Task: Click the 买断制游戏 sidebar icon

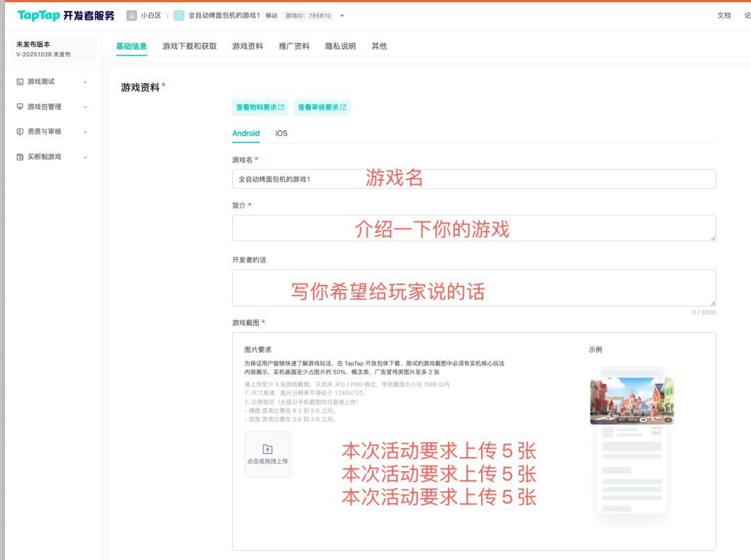Action: 20,157
